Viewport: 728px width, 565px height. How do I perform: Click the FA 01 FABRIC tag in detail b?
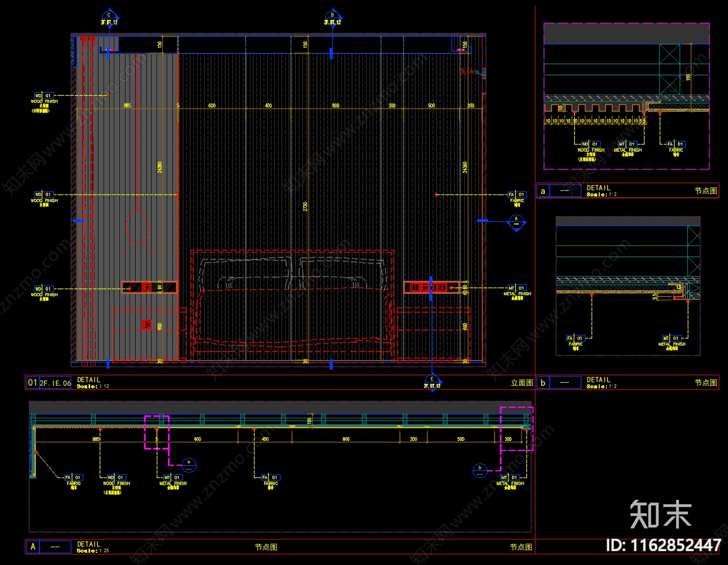pyautogui.click(x=576, y=343)
